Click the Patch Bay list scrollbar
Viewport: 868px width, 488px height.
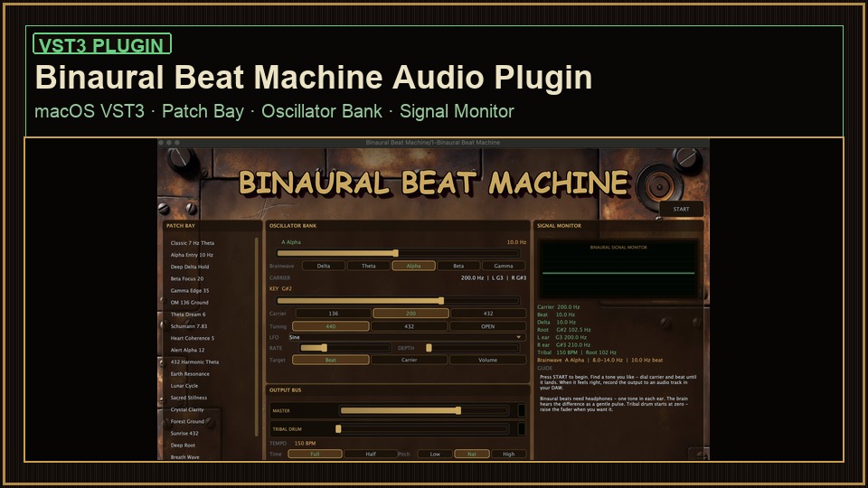click(x=256, y=336)
